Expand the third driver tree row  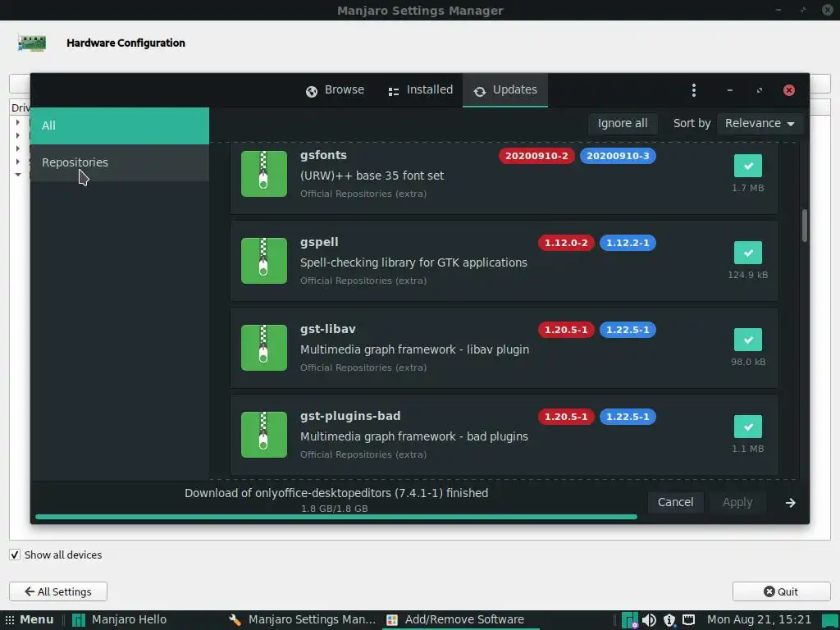click(x=18, y=148)
